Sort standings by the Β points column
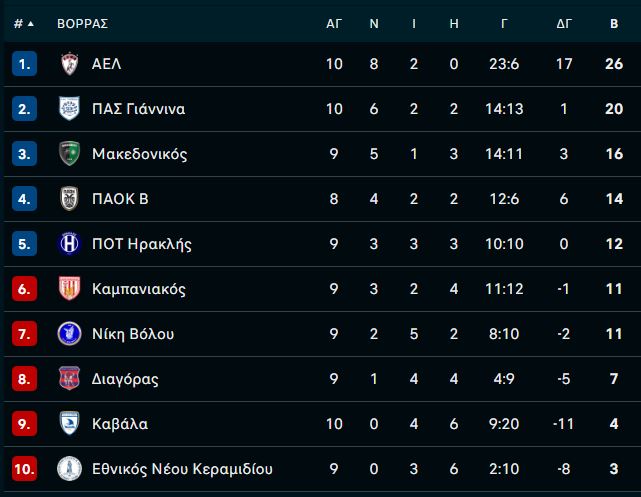Screen dimensions: 641x497 [x=614, y=24]
